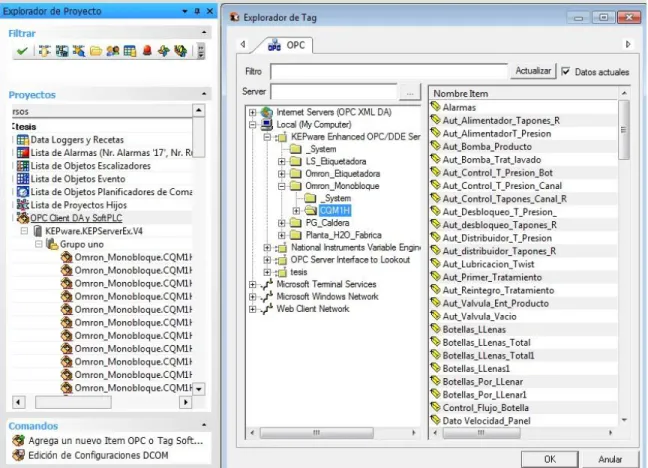Click the pin icon of Explorador de Proyecto

point(197,11)
